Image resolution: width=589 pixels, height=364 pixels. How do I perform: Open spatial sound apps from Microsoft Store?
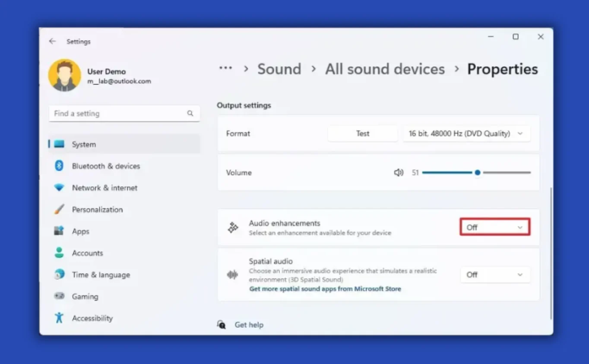point(325,289)
